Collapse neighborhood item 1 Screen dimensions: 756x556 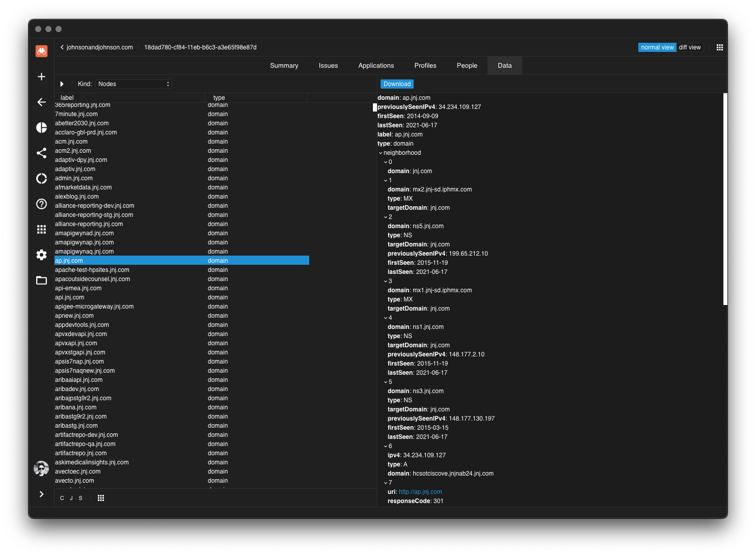(386, 180)
